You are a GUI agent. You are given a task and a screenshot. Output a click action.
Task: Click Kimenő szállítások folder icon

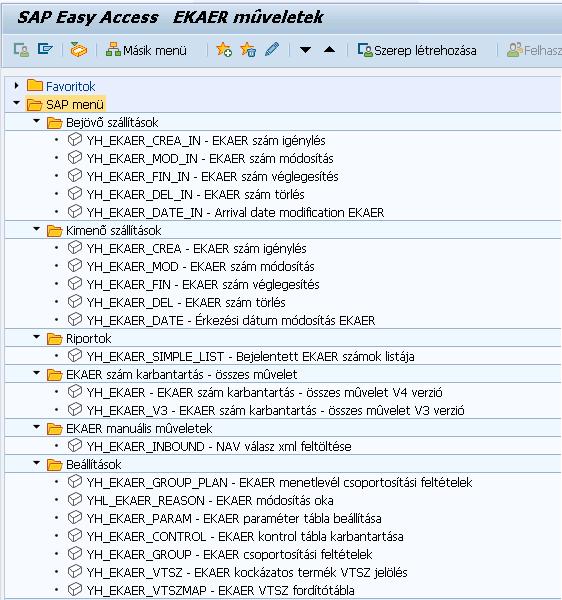point(54,230)
